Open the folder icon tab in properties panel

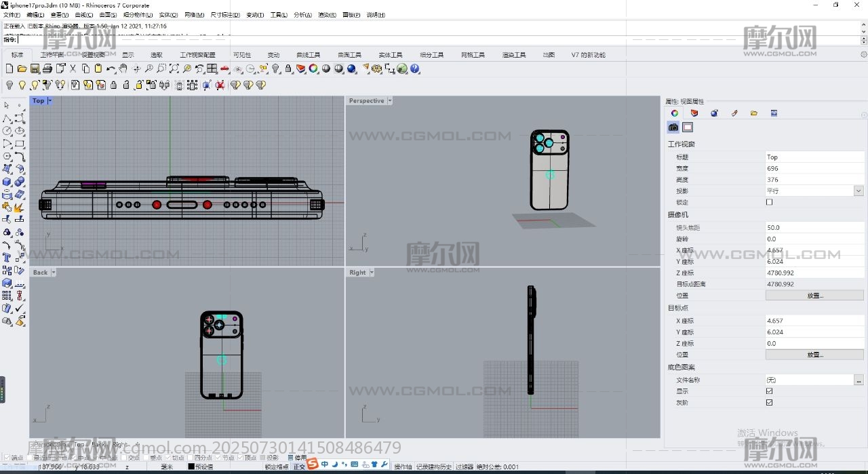coord(754,113)
